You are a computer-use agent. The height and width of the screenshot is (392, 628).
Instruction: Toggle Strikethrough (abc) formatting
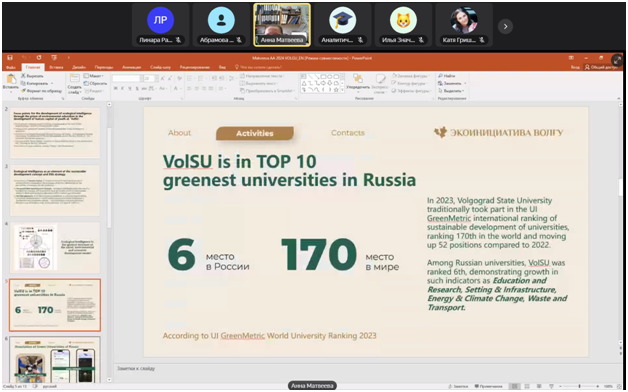coord(145,88)
